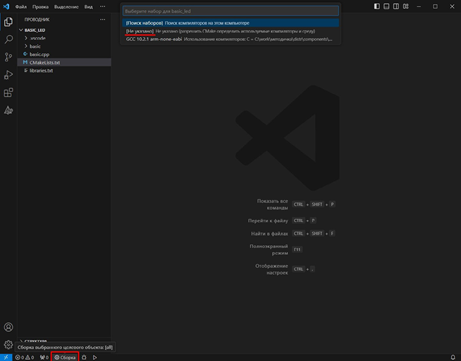This screenshot has width=461, height=361.
Task: Minimize the VS Code window
Action: (419, 6)
